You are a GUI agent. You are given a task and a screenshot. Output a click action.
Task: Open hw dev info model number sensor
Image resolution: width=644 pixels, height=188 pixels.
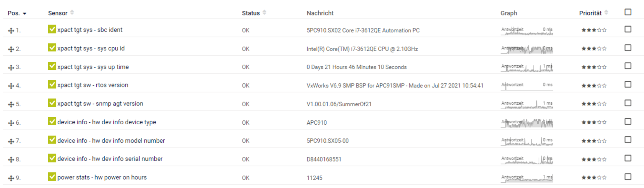(x=111, y=140)
